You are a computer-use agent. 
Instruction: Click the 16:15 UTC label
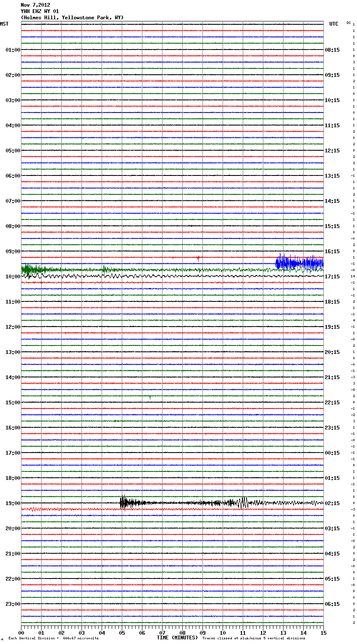click(332, 251)
